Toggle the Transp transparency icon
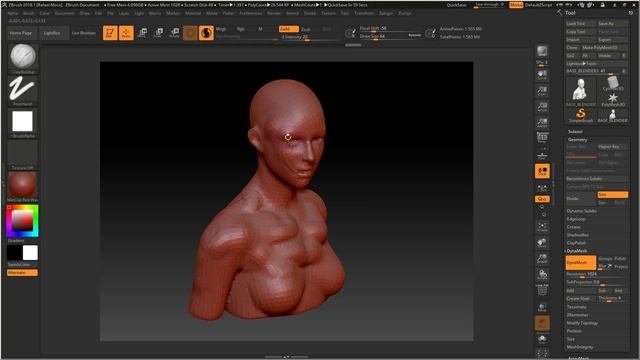 pyautogui.click(x=542, y=307)
